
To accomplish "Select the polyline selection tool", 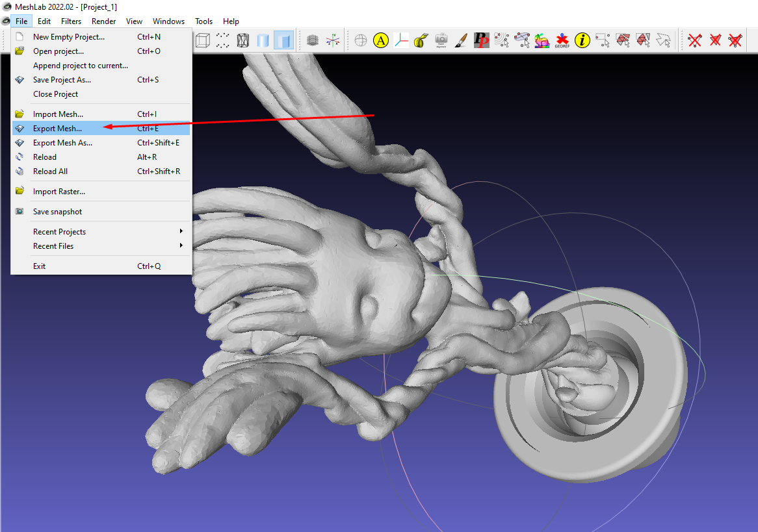I will pos(663,40).
